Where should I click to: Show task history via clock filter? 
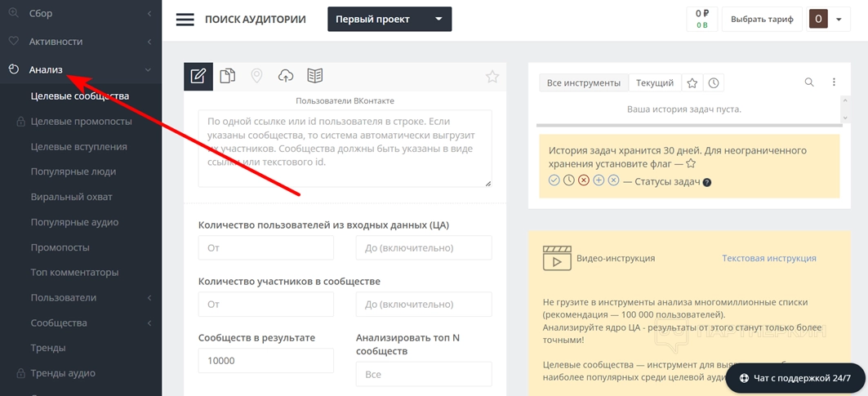click(x=714, y=83)
